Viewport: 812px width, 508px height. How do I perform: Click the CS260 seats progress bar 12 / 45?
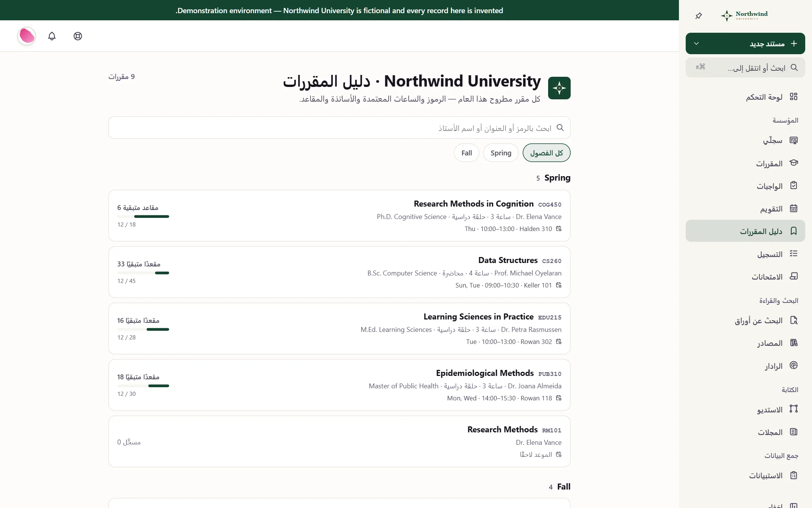[143, 273]
